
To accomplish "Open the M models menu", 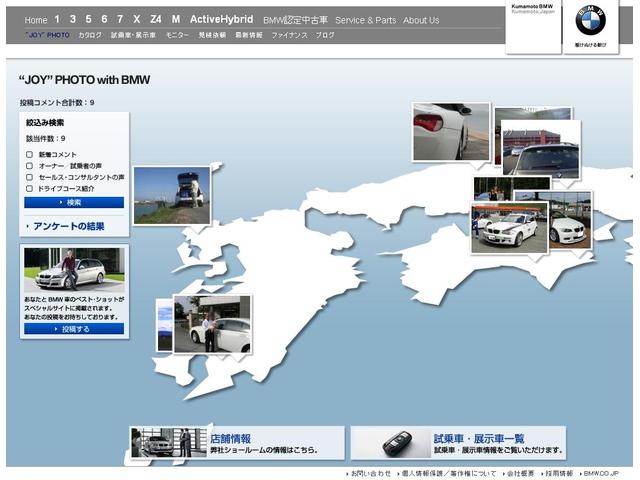I will pyautogui.click(x=176, y=19).
